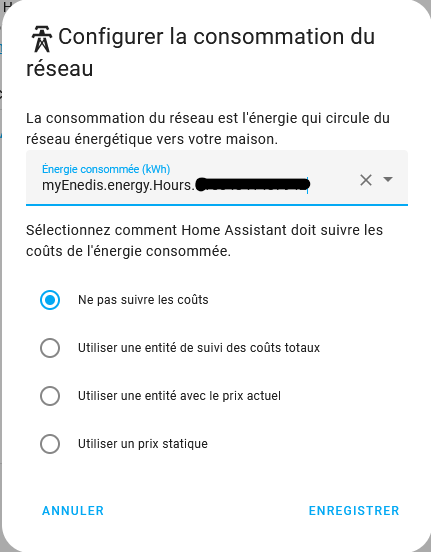The height and width of the screenshot is (552, 431).
Task: Select radio 'Utiliser une entité avec le prix actuel'
Action: point(50,396)
